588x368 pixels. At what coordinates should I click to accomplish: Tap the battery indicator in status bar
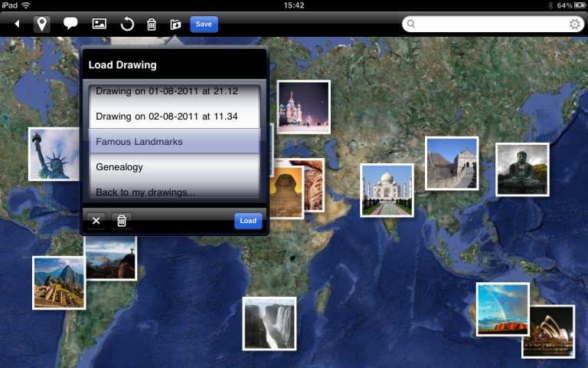(x=580, y=5)
